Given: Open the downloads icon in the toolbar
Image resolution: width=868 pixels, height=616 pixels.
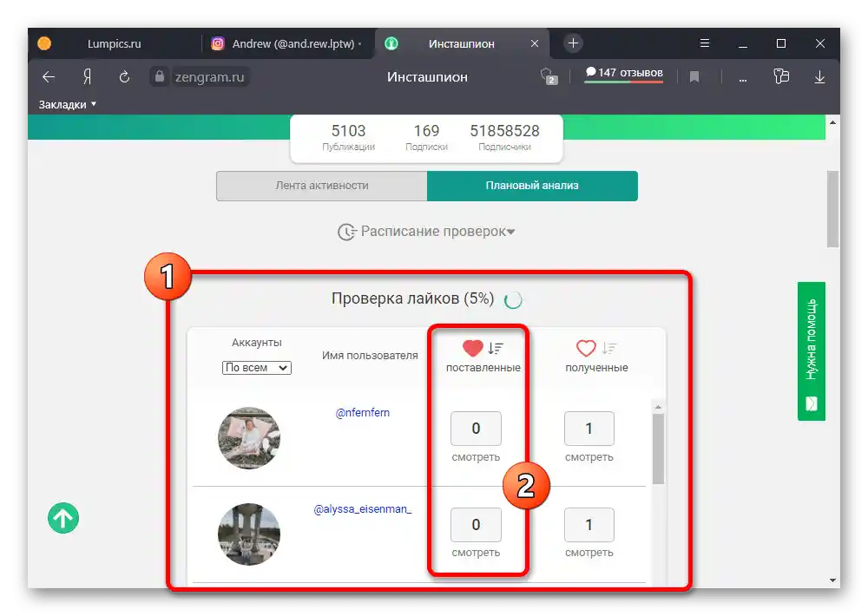Looking at the screenshot, I should 819,76.
